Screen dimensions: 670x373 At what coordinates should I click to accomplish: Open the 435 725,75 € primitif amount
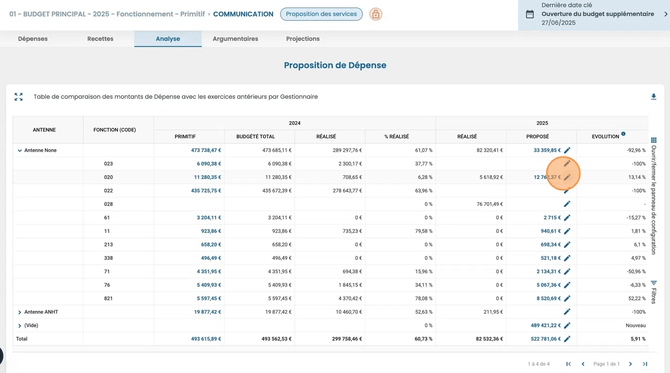(x=206, y=191)
